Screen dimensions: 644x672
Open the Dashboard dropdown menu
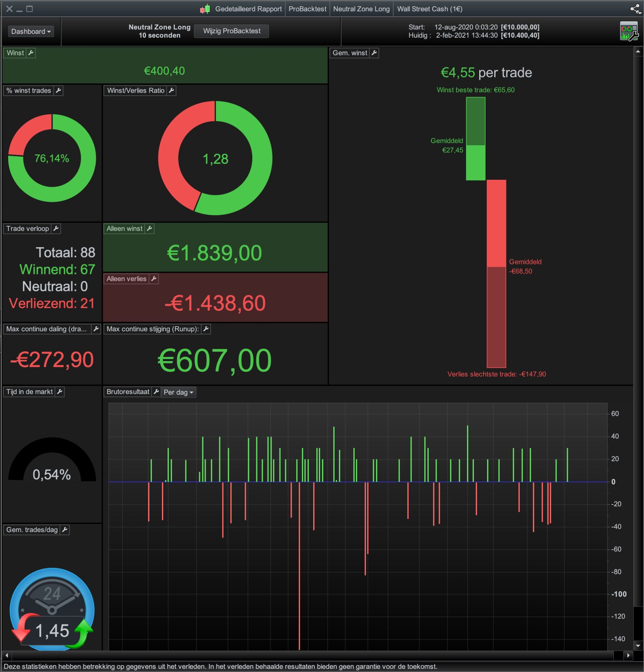(x=31, y=31)
